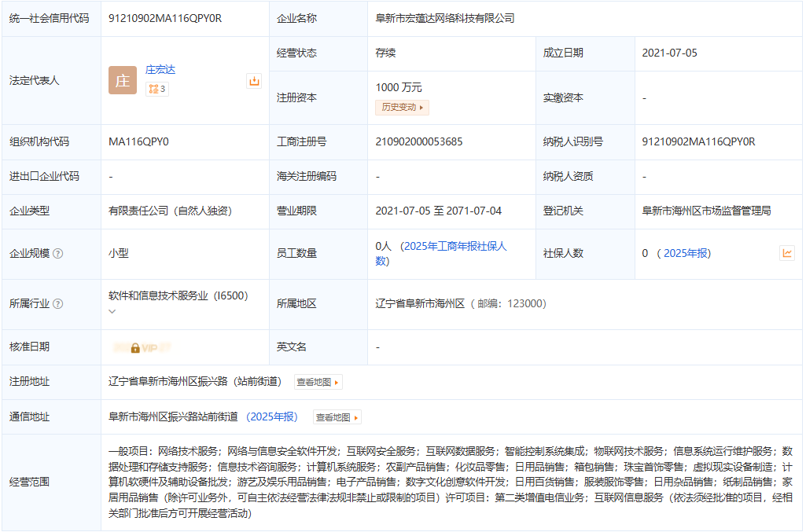The height and width of the screenshot is (532, 806).
Task: Click the organization code MA116QPY0
Action: [138, 141]
